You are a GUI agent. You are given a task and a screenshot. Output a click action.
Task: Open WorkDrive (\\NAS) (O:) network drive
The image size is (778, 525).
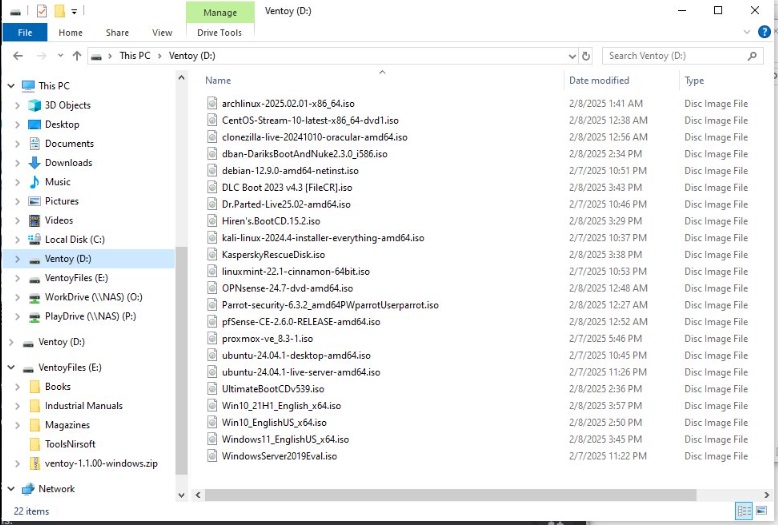93,297
